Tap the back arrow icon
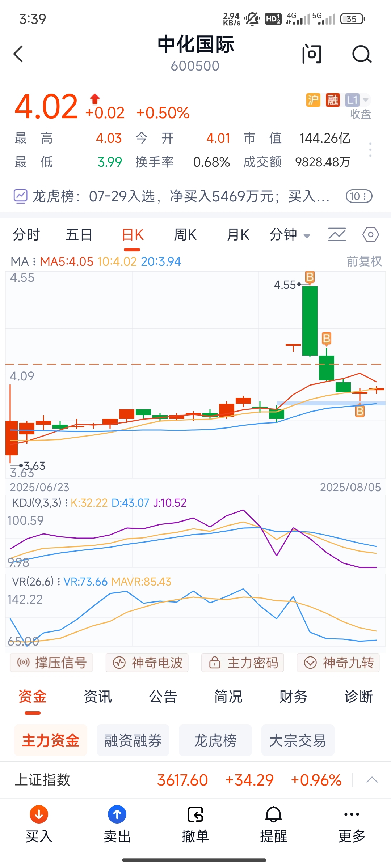 (x=18, y=54)
